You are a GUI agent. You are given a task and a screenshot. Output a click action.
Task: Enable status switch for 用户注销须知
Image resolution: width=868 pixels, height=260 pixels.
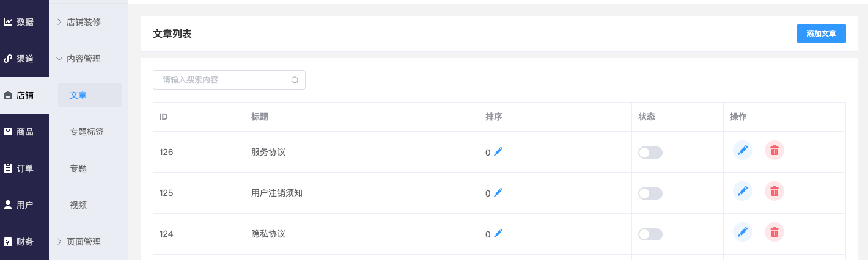tap(650, 193)
